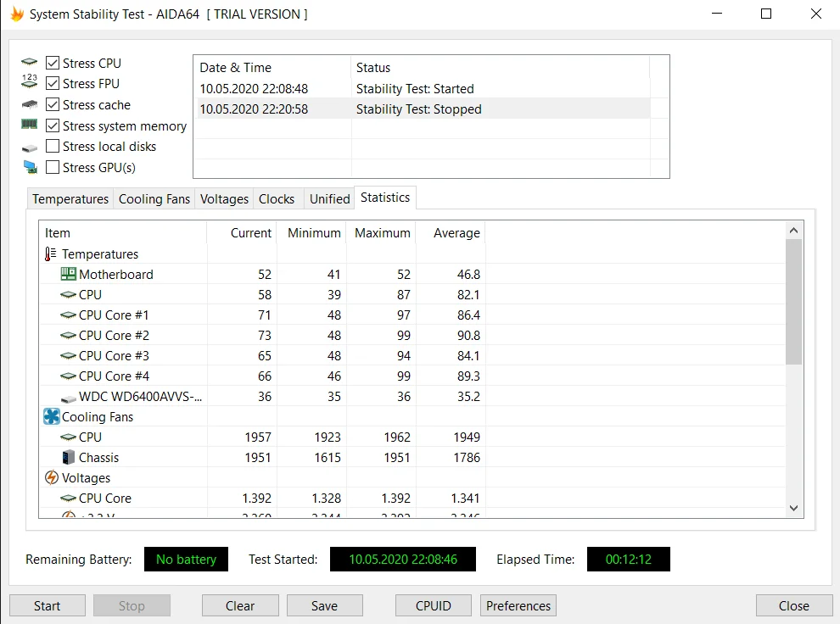Toggle off Stress system memory checkbox
The height and width of the screenshot is (624, 840).
click(x=53, y=125)
